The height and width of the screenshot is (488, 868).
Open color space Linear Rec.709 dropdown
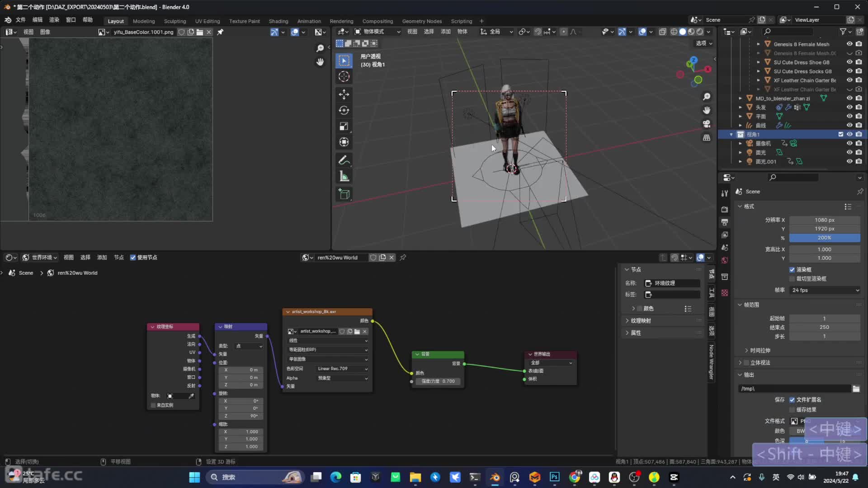pyautogui.click(x=342, y=369)
